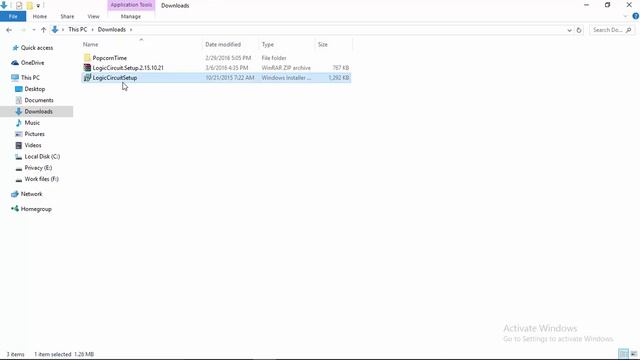Open Network in the navigation pane
Screen dimensions: 640x360
click(31, 194)
